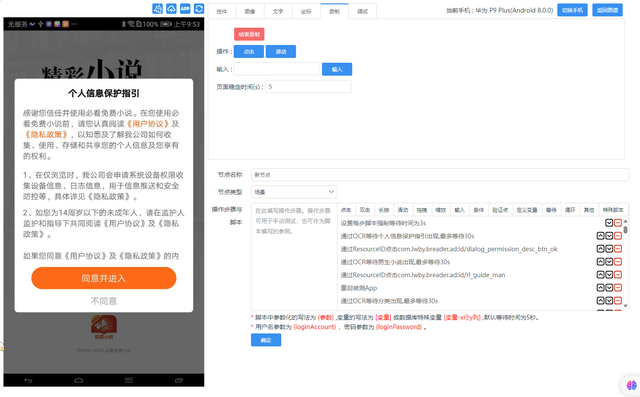Click the blue 滑动 operation button

pos(281,51)
